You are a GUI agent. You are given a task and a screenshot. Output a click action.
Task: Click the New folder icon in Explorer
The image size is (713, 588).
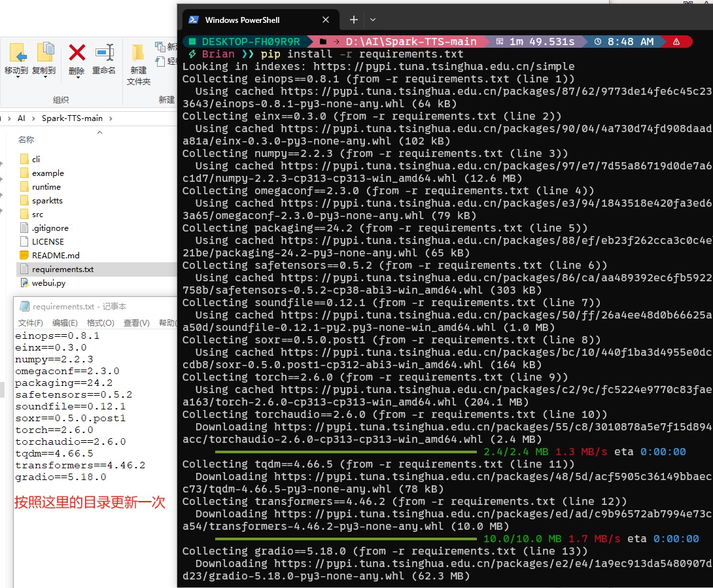[x=138, y=53]
